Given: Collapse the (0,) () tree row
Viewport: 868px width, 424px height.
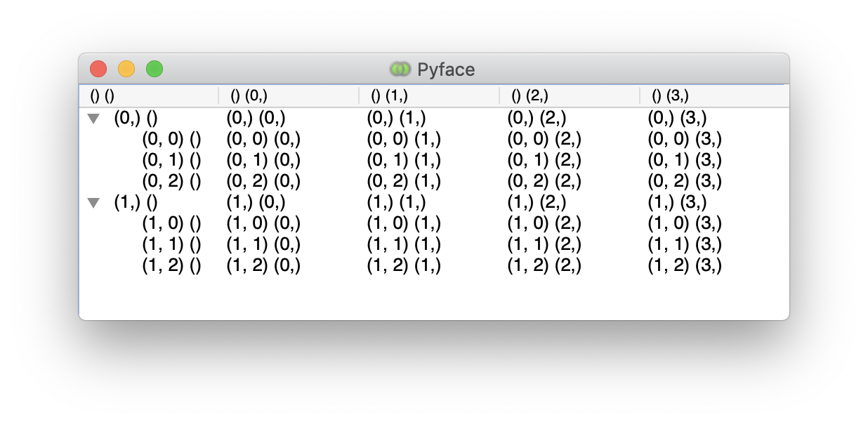Looking at the screenshot, I should 93,119.
